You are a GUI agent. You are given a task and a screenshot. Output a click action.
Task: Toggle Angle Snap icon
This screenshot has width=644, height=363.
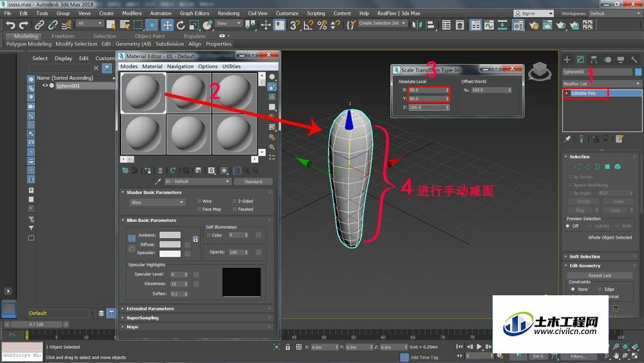click(x=308, y=25)
